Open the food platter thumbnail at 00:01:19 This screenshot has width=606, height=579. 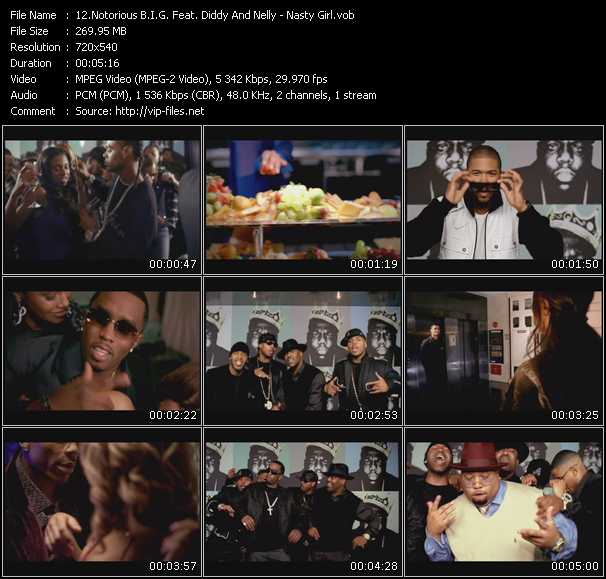click(303, 199)
